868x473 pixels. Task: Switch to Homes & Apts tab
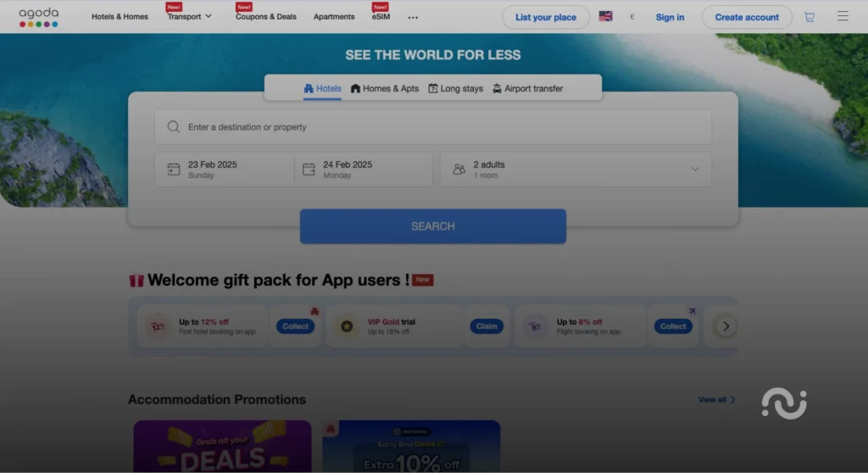pyautogui.click(x=385, y=89)
